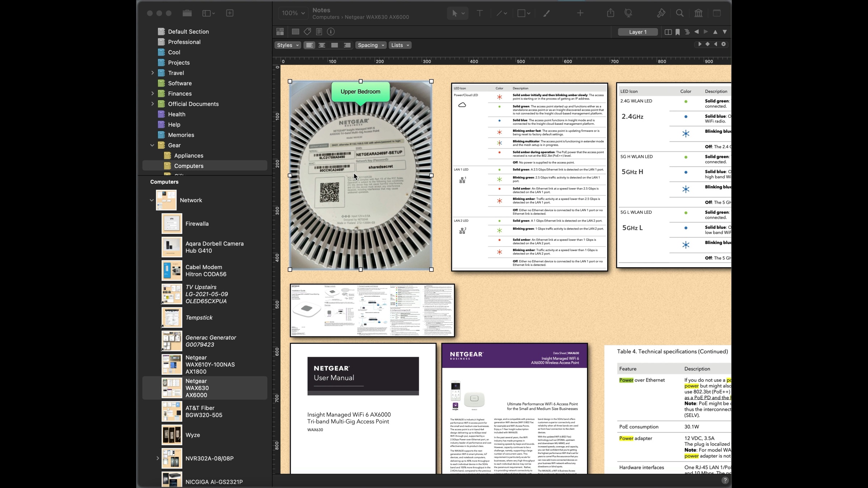
Task: Open the Lists dropdown
Action: coord(400,45)
